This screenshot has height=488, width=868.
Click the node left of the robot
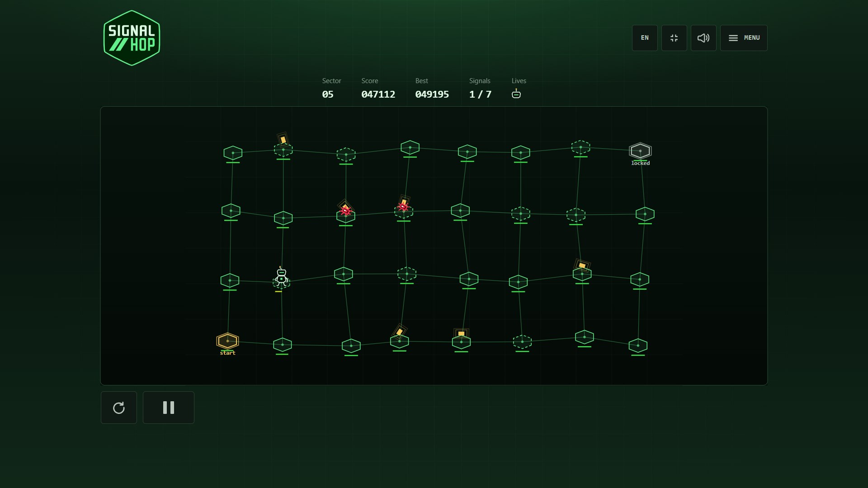[230, 281]
